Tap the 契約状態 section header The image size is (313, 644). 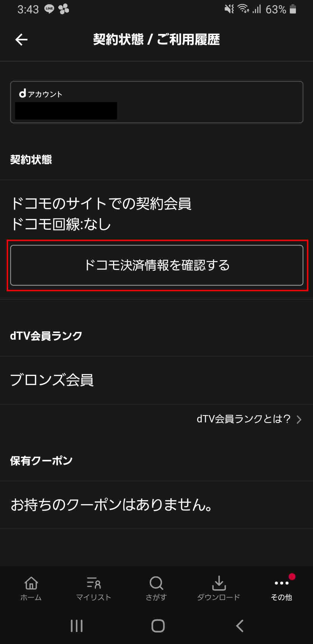point(31,160)
